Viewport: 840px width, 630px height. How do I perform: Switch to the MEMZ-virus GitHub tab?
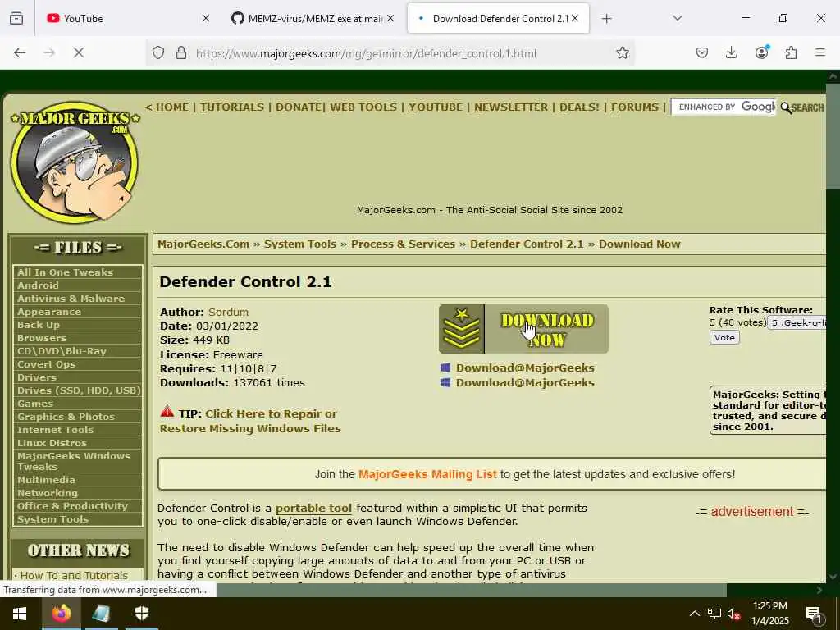tap(313, 18)
